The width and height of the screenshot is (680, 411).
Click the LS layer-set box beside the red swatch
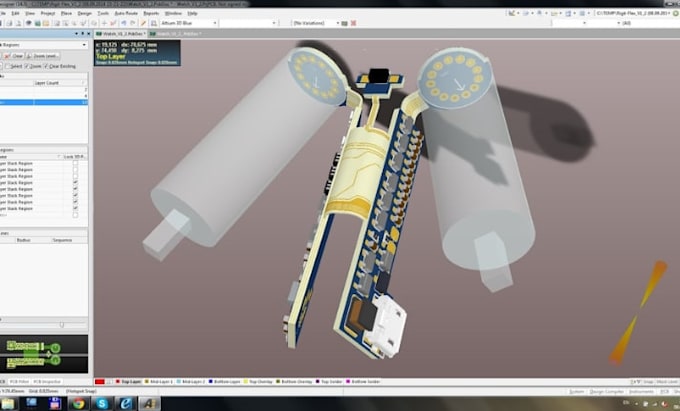pos(110,382)
